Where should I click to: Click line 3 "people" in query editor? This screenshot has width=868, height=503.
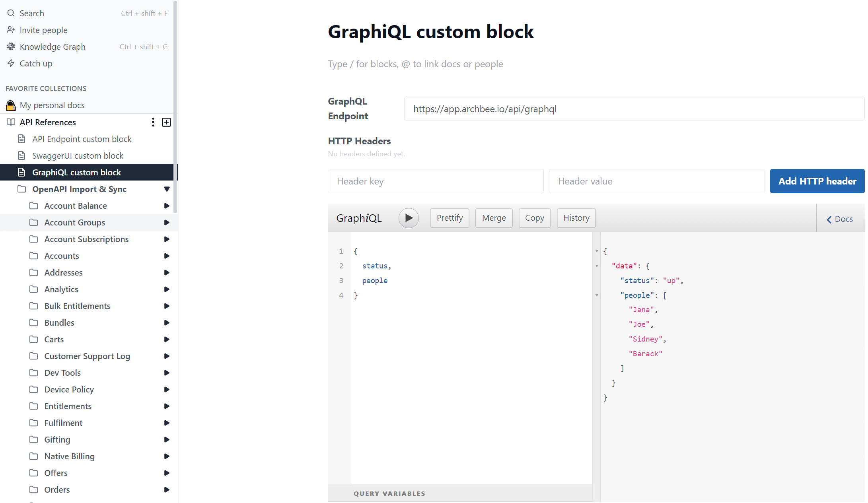pyautogui.click(x=375, y=281)
